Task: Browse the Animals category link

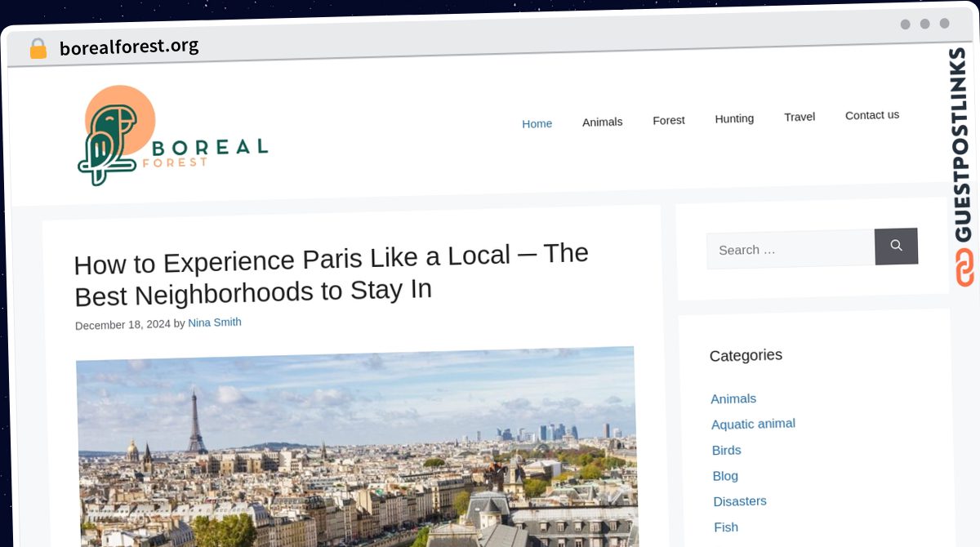Action: (733, 398)
